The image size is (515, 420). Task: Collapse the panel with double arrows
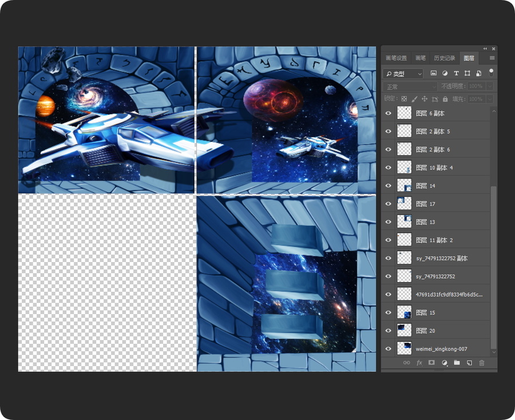pyautogui.click(x=485, y=49)
